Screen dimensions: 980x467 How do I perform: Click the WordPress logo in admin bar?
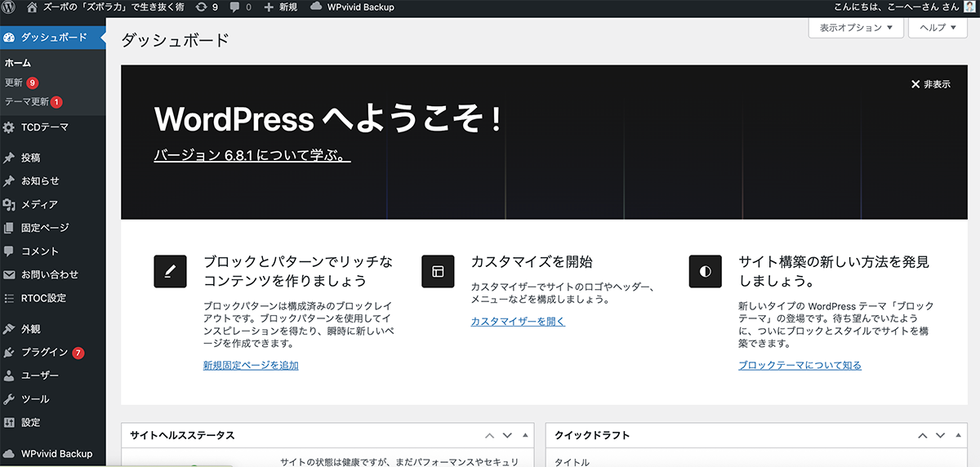tap(10, 7)
